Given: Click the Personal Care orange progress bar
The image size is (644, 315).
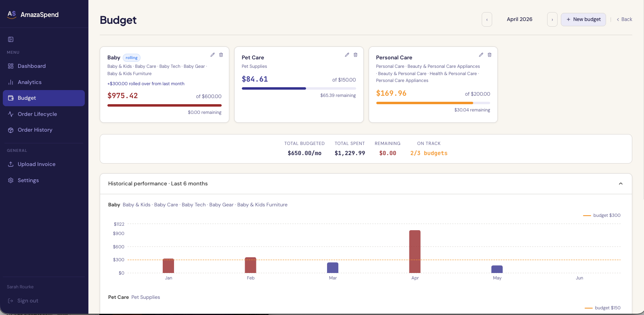Looking at the screenshot, I should click(433, 103).
